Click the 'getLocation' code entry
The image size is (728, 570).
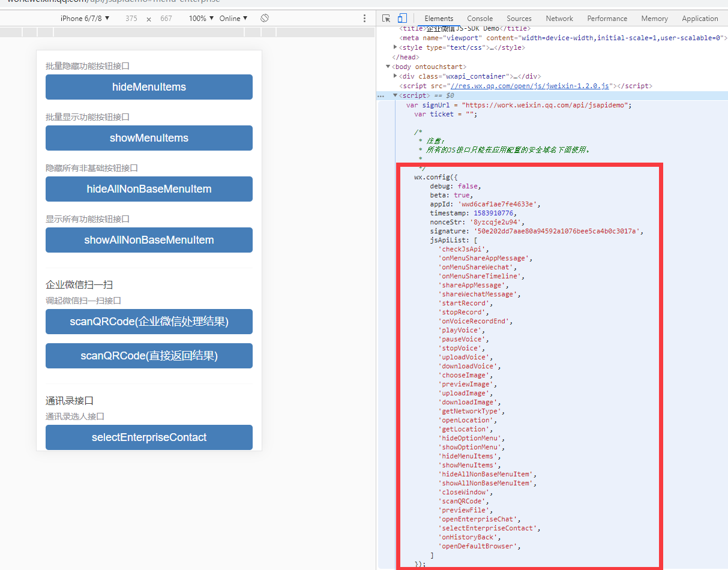(x=466, y=429)
